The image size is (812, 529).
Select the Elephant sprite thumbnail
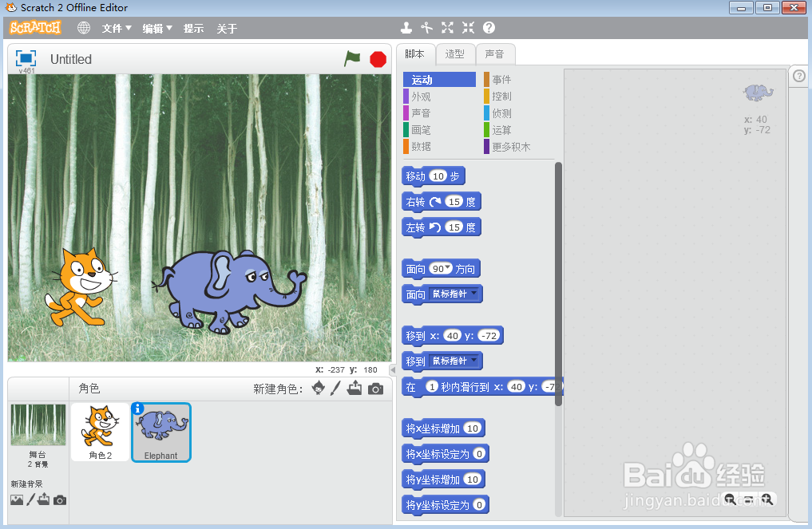point(161,432)
